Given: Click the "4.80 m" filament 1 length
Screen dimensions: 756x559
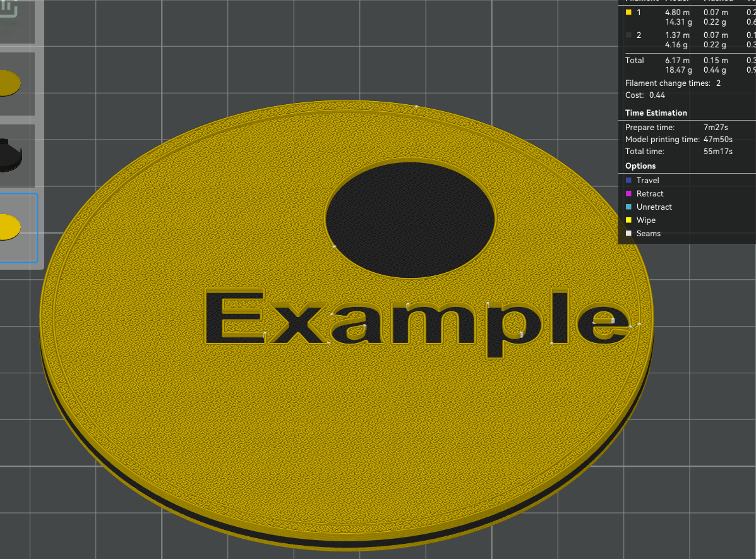Looking at the screenshot, I should [677, 13].
